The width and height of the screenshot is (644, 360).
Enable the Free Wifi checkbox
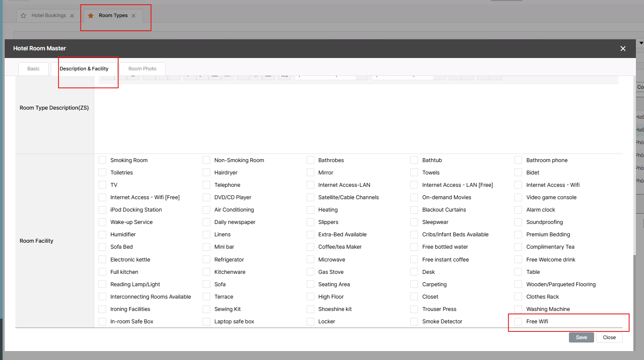pos(518,322)
